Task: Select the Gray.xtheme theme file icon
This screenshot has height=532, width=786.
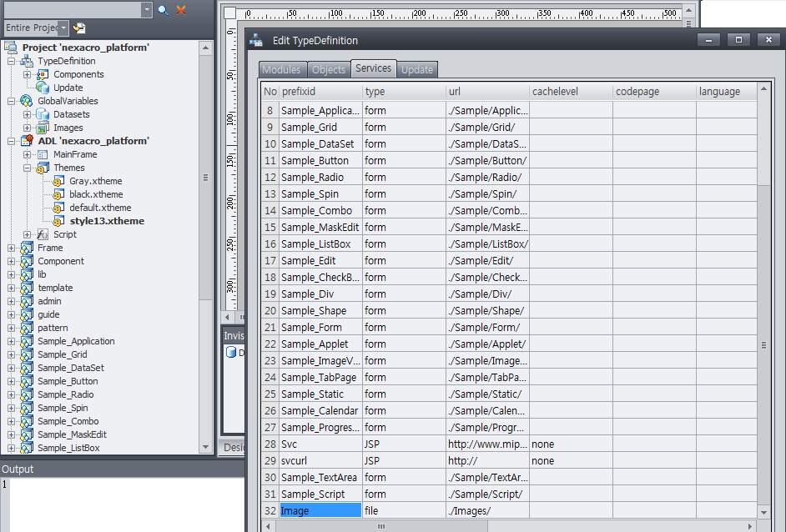Action: pos(58,181)
